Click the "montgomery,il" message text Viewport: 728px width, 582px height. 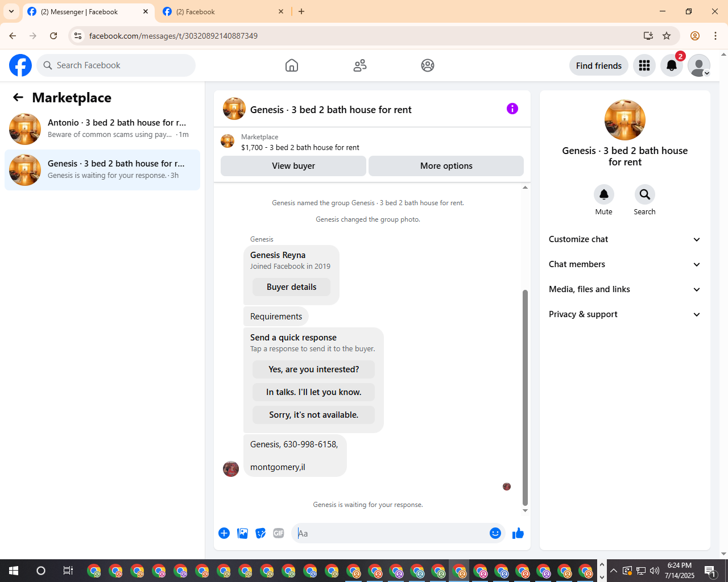pyautogui.click(x=278, y=467)
